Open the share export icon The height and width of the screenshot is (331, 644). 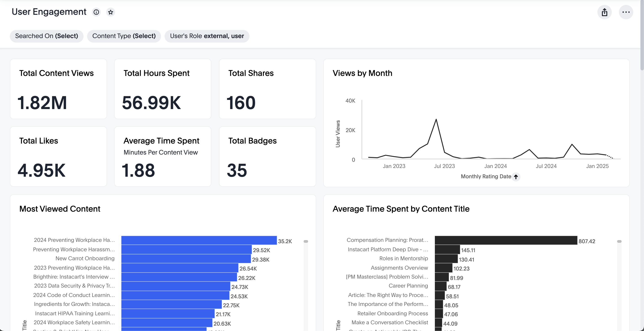605,12
